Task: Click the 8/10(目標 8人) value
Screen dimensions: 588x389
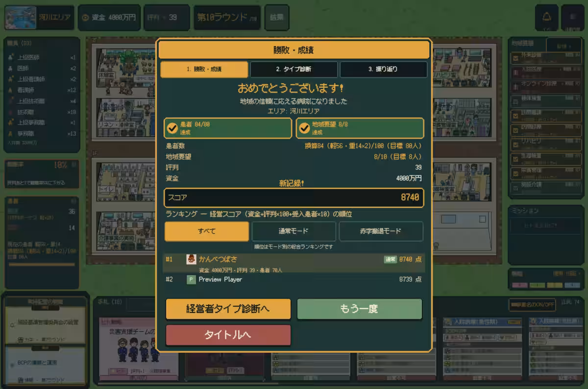Action: [397, 157]
